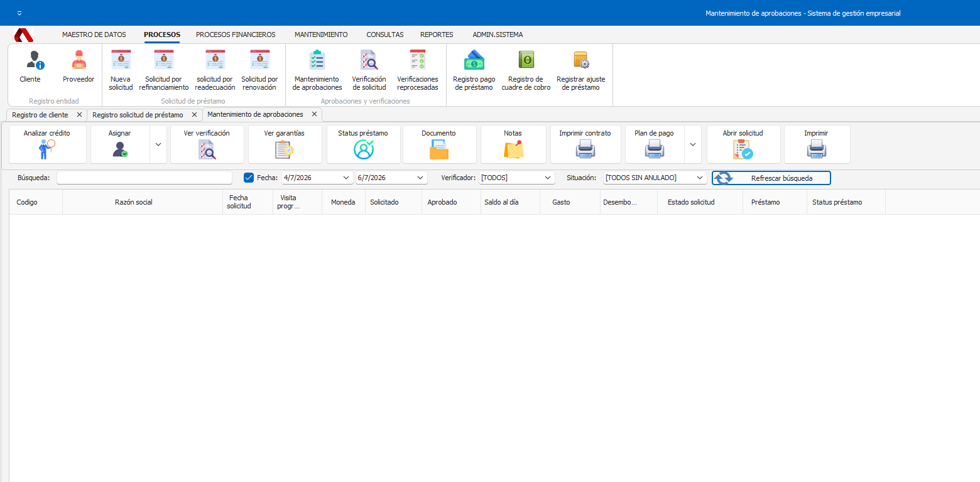Sort by Gasto column header
Viewport: 980px width, 482px height.
pos(570,202)
